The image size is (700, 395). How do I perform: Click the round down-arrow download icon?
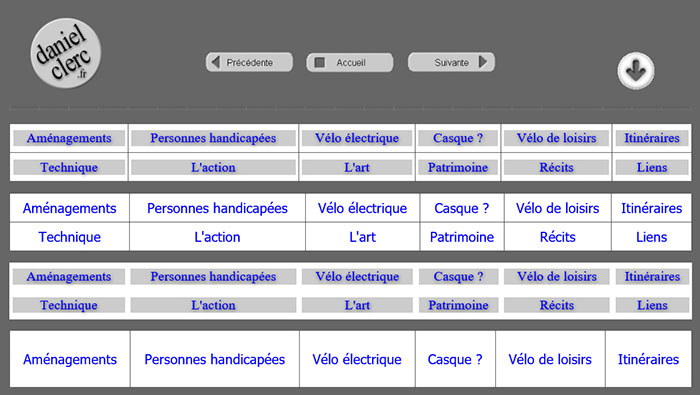click(636, 71)
